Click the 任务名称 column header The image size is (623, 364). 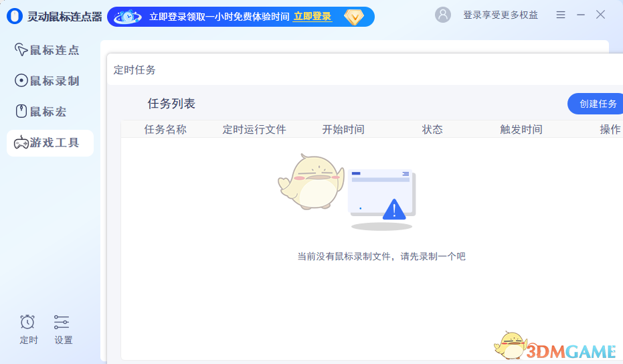(165, 130)
